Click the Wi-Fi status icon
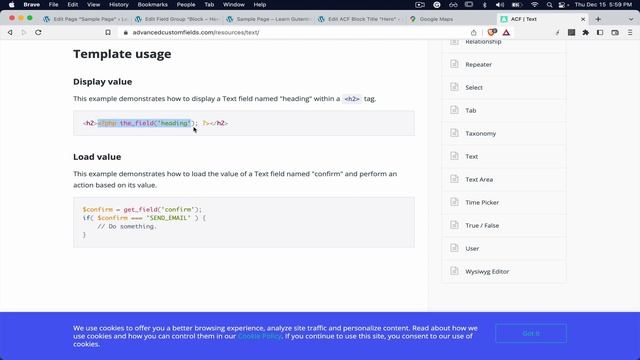 point(534,4)
